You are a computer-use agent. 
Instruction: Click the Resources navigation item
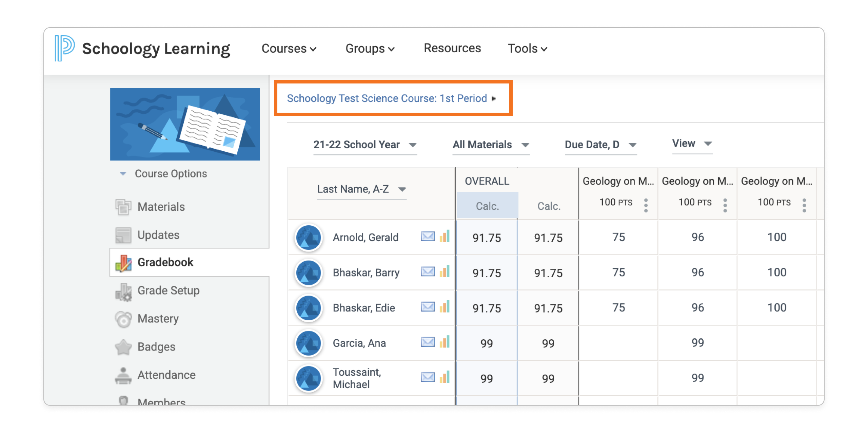(x=452, y=49)
